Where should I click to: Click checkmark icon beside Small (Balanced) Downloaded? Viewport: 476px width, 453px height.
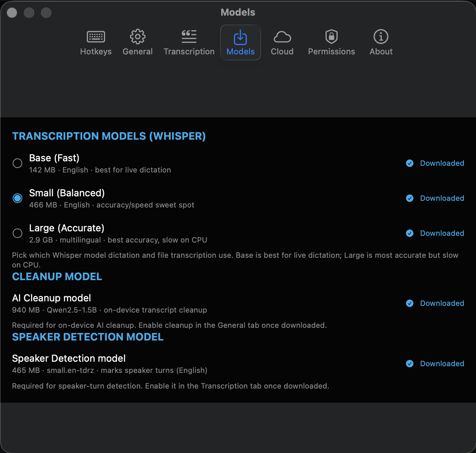click(x=410, y=198)
